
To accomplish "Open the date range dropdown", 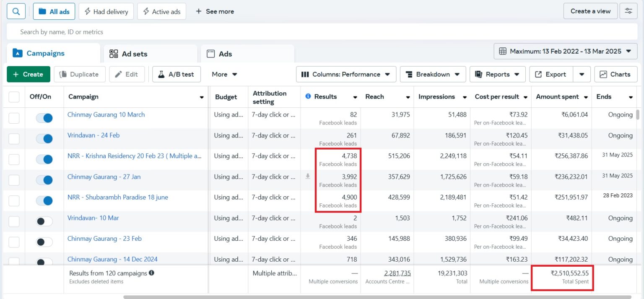I will (565, 51).
